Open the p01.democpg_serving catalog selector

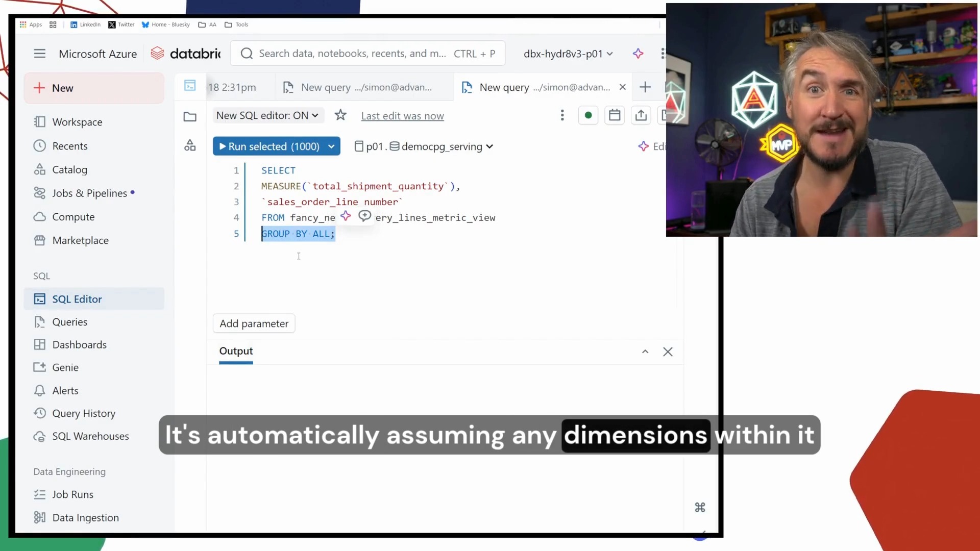click(x=424, y=146)
